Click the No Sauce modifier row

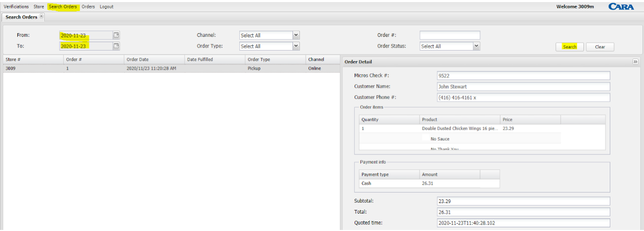[460, 139]
